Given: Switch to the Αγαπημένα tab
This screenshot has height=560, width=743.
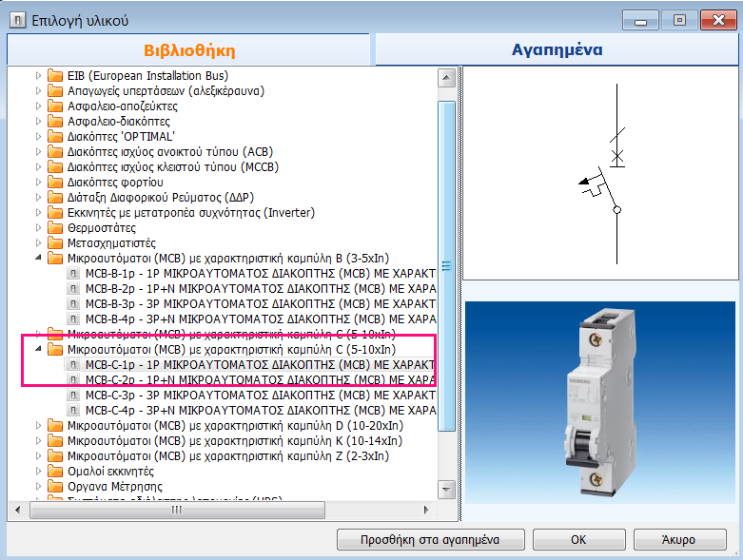Looking at the screenshot, I should pyautogui.click(x=557, y=50).
